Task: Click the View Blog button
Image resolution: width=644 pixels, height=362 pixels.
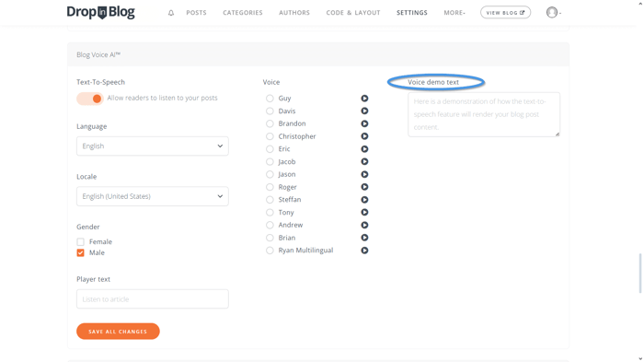Action: pyautogui.click(x=506, y=12)
